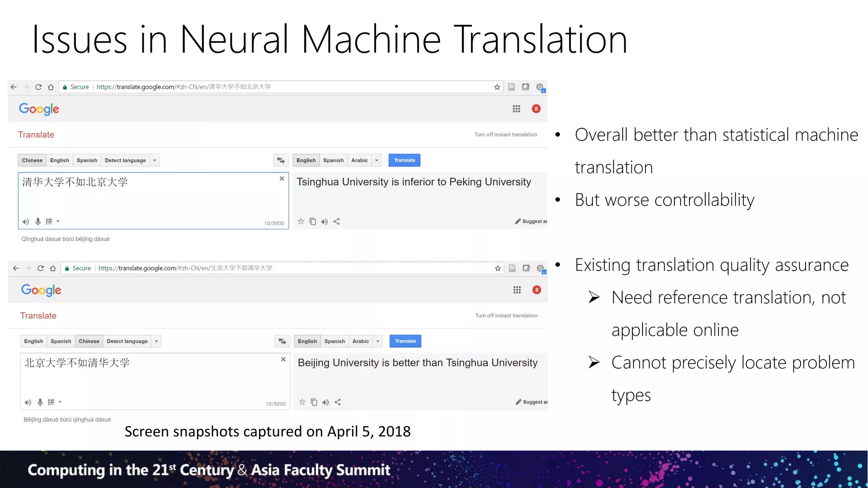Expand source language dropdown in top translator

pos(155,160)
